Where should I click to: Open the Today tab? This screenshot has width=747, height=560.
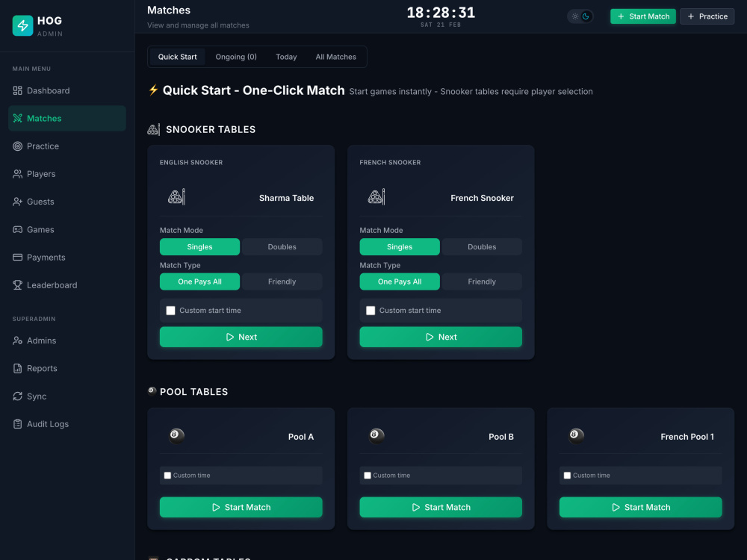point(286,57)
